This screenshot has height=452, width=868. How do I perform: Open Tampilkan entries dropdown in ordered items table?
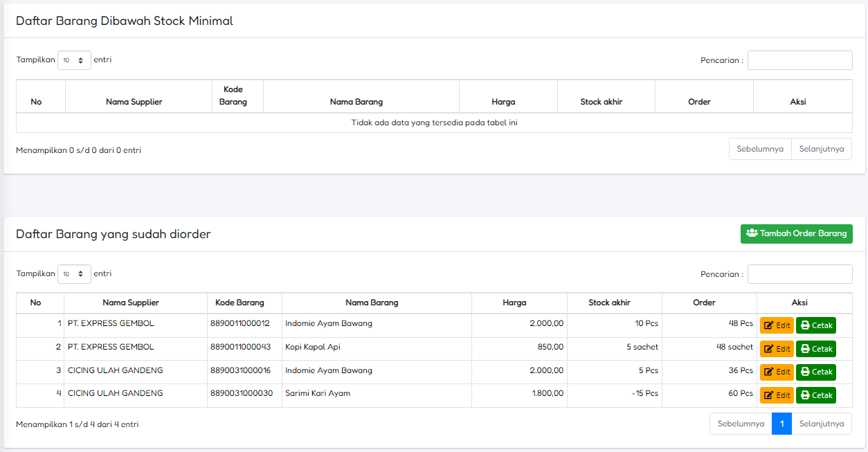click(x=74, y=274)
